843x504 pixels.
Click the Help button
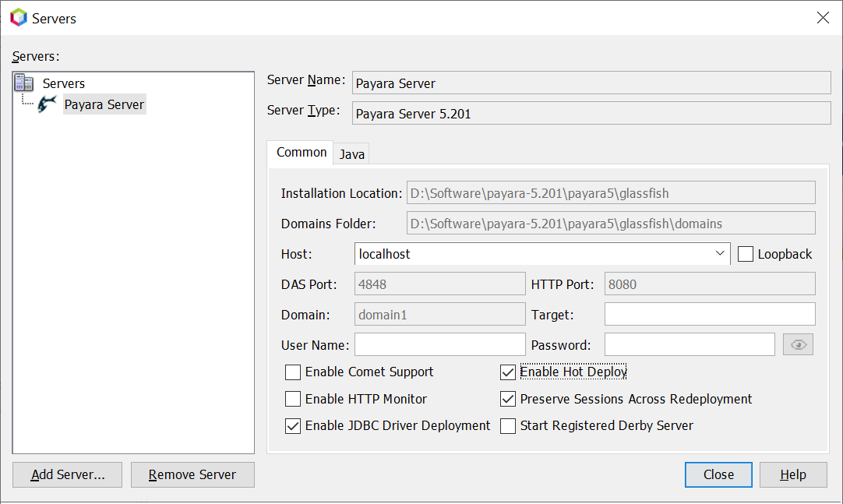click(793, 474)
